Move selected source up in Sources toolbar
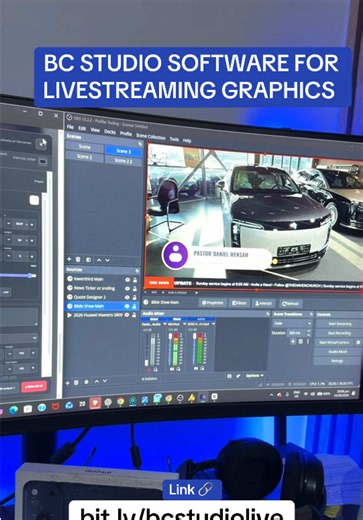 pos(97,381)
